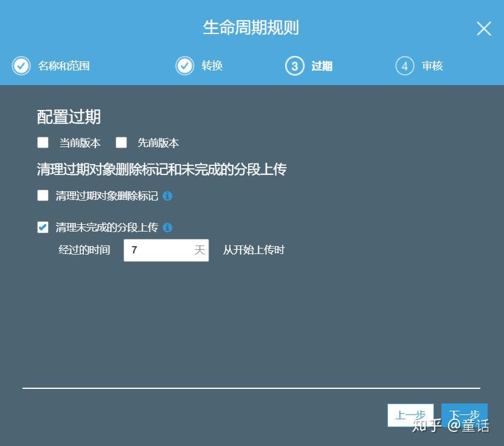Enable the 当前版本 checkbox

[43, 142]
